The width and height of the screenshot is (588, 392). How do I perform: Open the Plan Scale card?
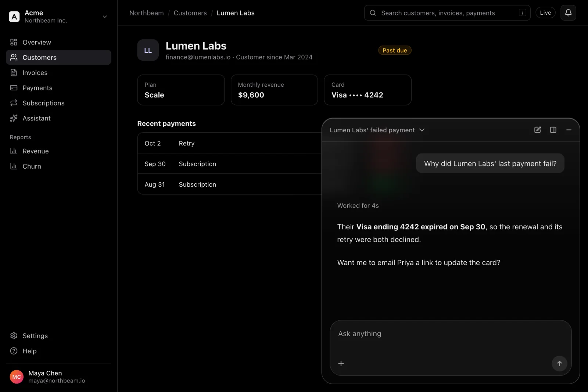181,90
